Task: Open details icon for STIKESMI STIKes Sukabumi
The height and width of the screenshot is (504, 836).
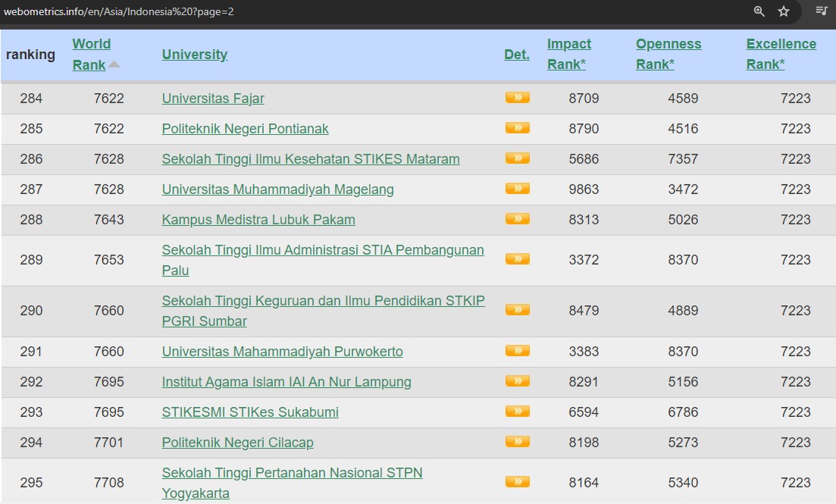Action: click(517, 412)
